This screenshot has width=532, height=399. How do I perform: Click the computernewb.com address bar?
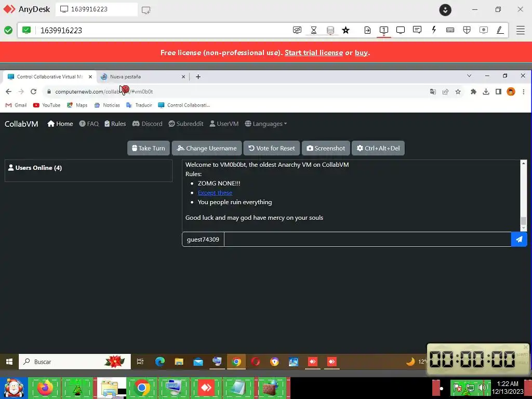click(x=237, y=91)
